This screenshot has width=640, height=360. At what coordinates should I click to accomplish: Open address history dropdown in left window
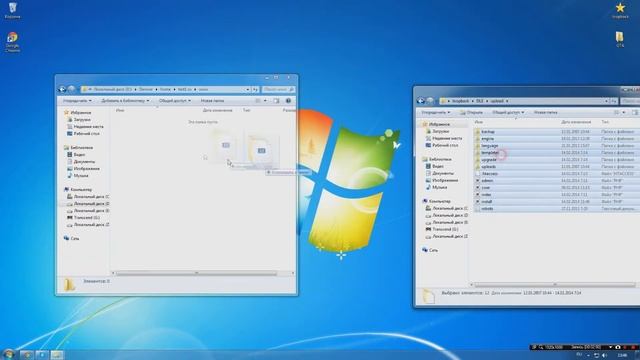click(247, 89)
